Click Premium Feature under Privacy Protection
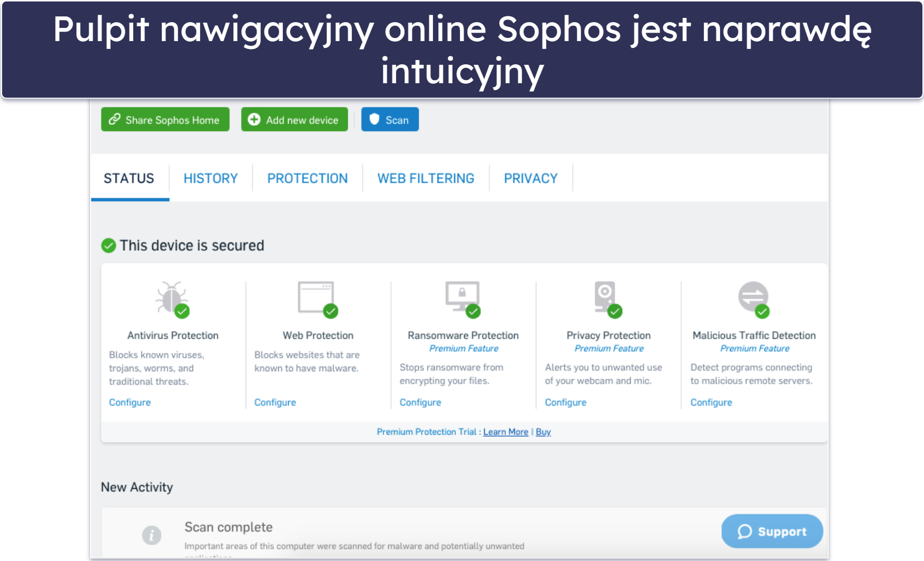 (609, 349)
